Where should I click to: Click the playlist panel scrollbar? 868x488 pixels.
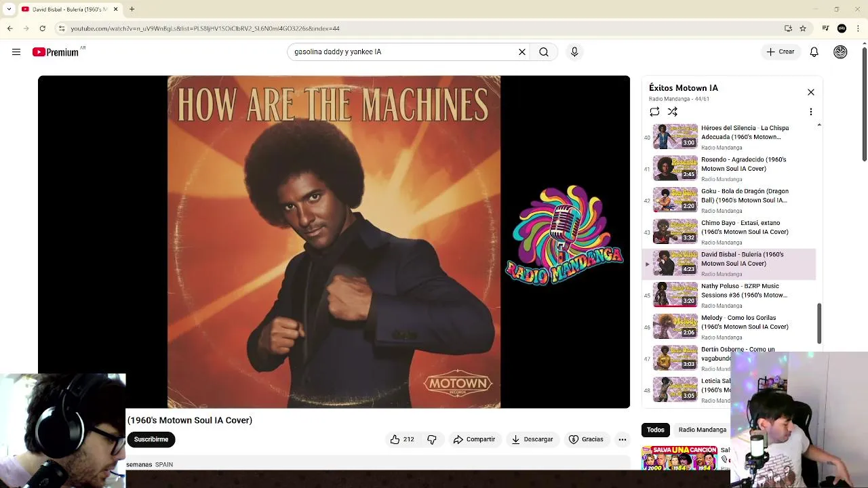click(818, 323)
